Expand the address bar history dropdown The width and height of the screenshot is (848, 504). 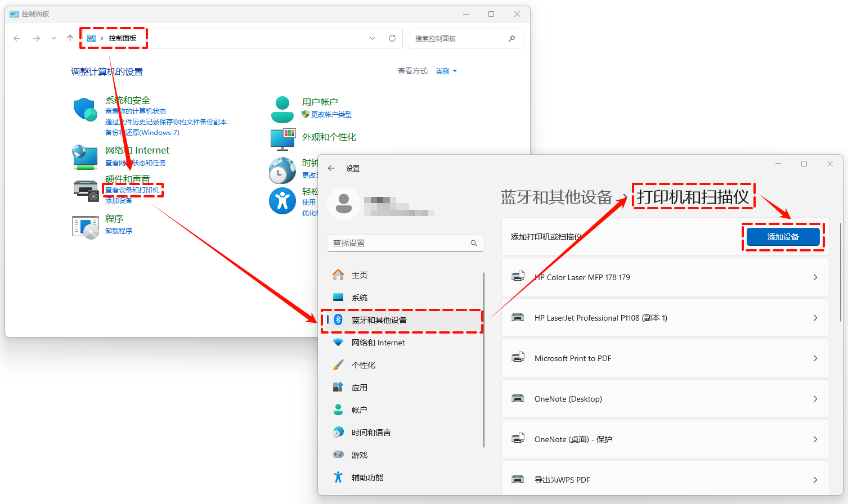[373, 38]
